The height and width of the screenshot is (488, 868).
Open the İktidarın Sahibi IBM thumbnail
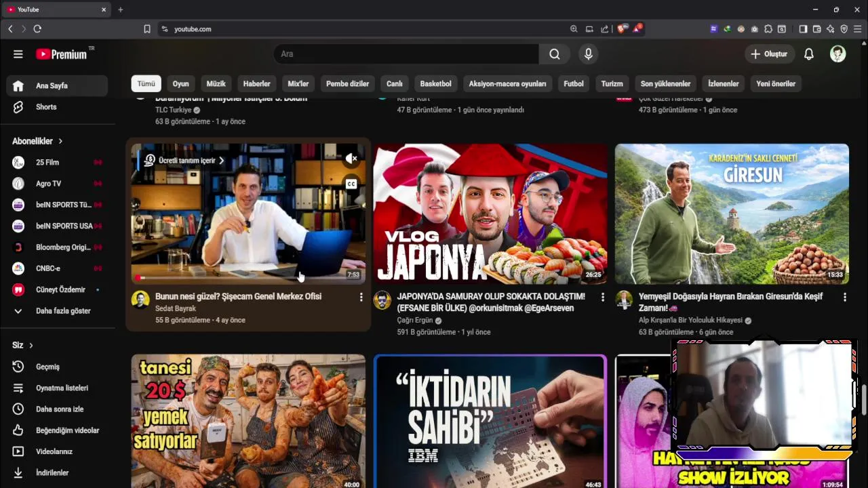click(x=490, y=422)
